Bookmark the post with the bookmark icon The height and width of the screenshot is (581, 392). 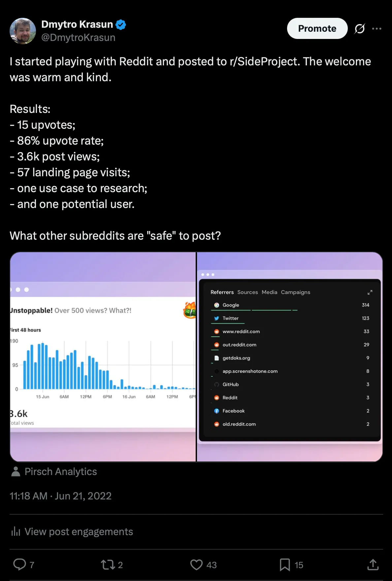coord(285,564)
